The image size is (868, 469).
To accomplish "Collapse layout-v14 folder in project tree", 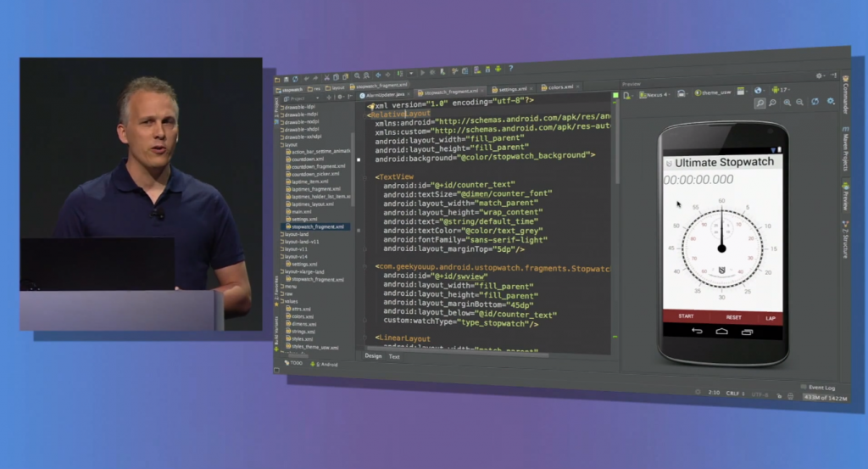I will 295,257.
